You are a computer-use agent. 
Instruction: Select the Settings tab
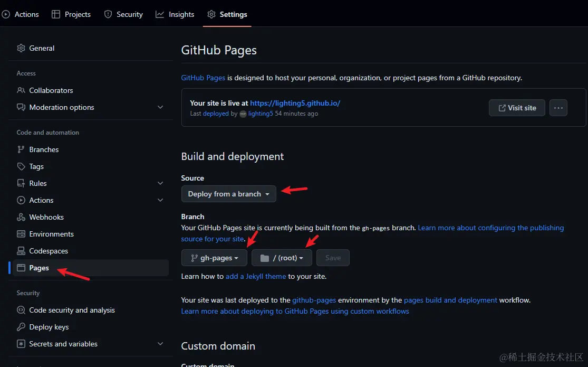click(227, 14)
